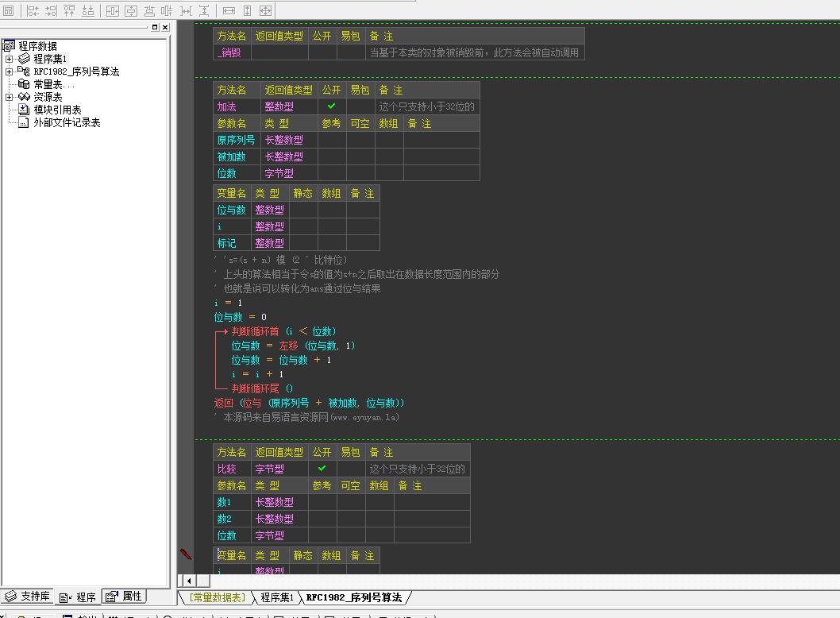This screenshot has height=618, width=840.
Task: Open the 常量数据表 editor tab
Action: pos(217,597)
